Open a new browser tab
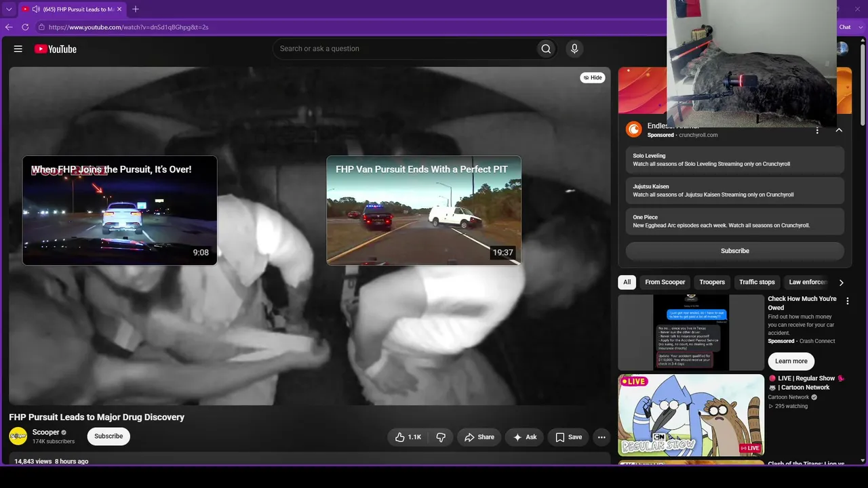 [x=136, y=9]
